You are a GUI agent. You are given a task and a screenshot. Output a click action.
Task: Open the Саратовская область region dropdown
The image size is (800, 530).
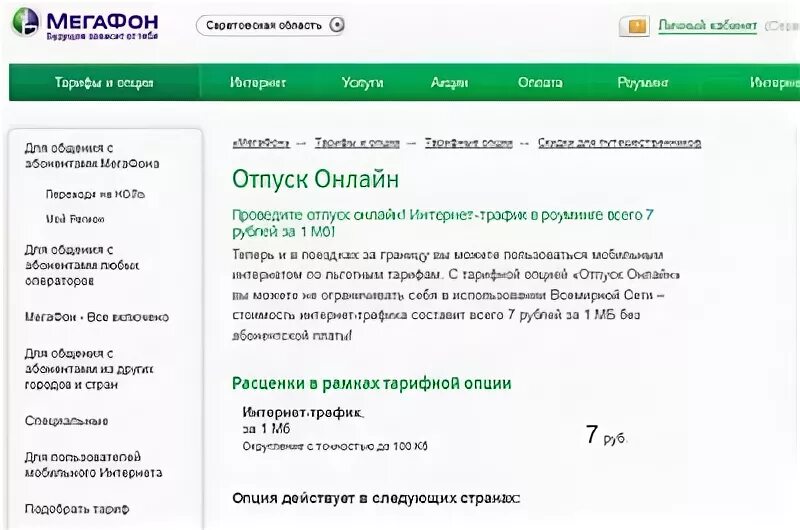270,25
